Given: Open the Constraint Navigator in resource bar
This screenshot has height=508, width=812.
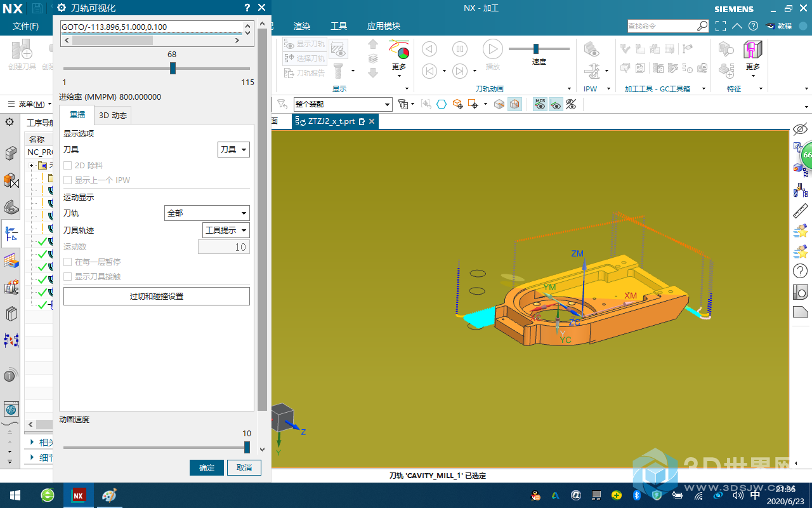Looking at the screenshot, I should point(10,181).
